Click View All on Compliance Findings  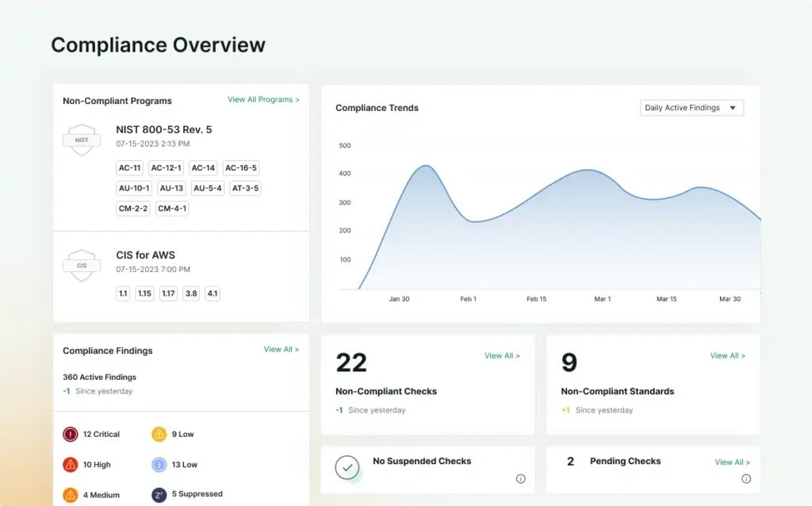(x=282, y=349)
